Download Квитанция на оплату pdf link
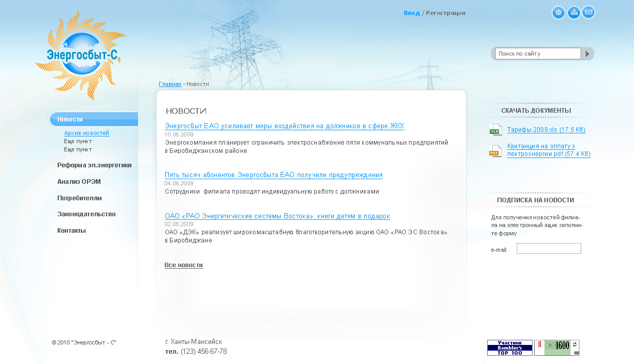Viewport: 634px width, 364px height. click(x=549, y=150)
